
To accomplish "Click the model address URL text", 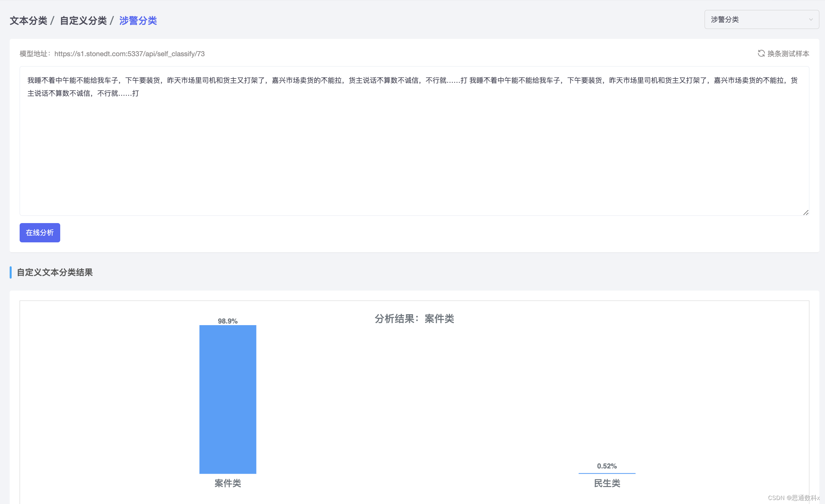I will [129, 54].
